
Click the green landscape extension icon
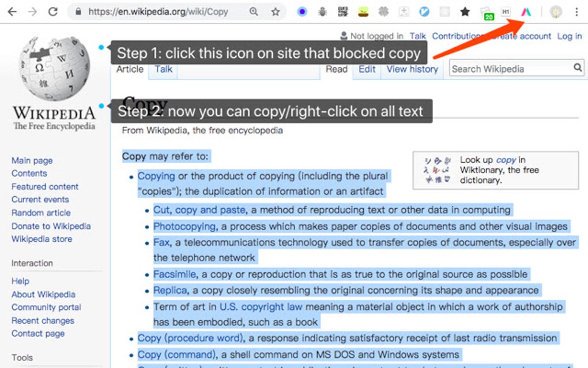[x=363, y=12]
